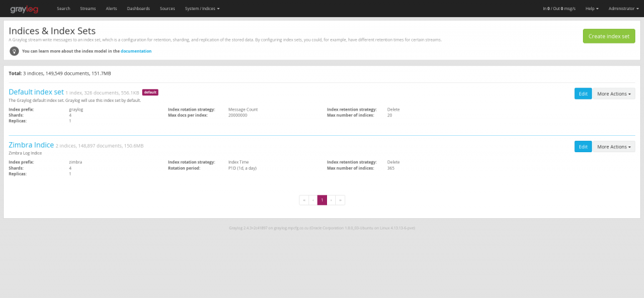Open the Zimbra Indice index set

[x=31, y=145]
